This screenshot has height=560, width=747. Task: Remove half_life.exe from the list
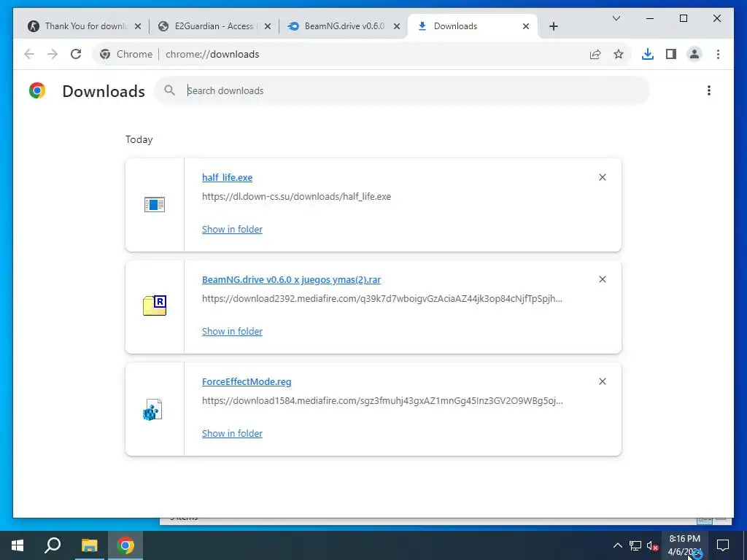click(x=602, y=177)
